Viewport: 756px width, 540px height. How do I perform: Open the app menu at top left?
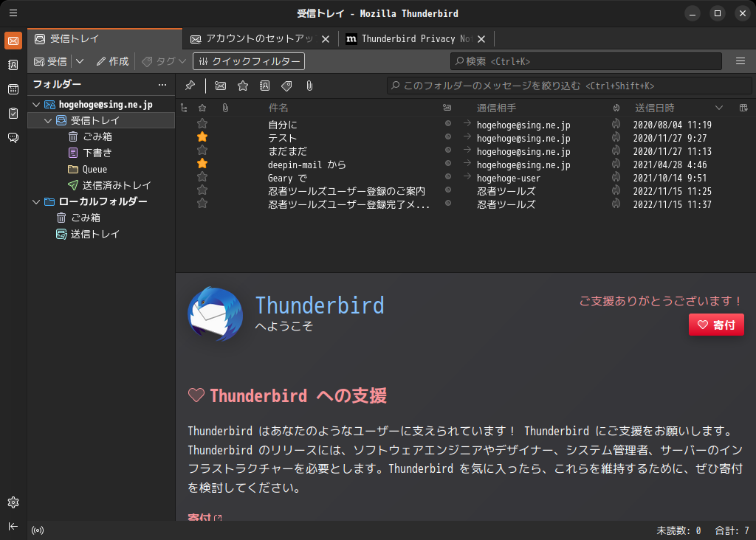click(13, 13)
